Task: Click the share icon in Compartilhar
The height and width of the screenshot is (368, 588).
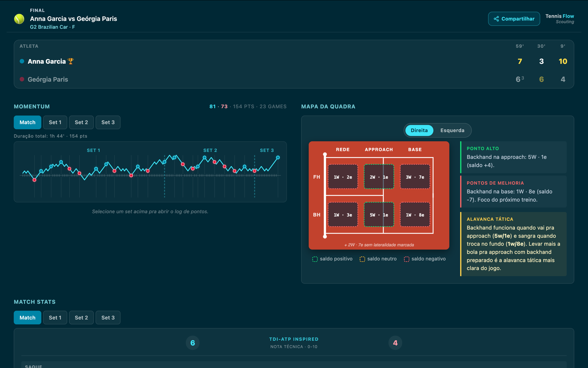Action: [496, 19]
